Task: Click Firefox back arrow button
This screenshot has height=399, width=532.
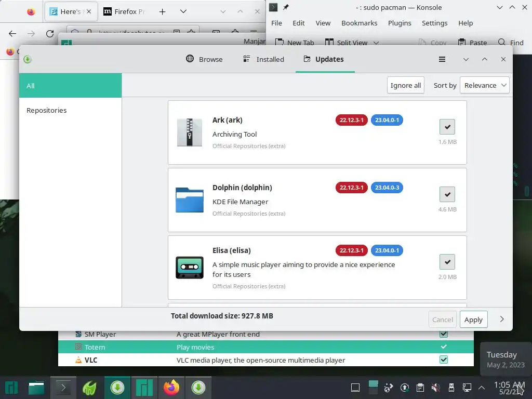Action: click(12, 33)
